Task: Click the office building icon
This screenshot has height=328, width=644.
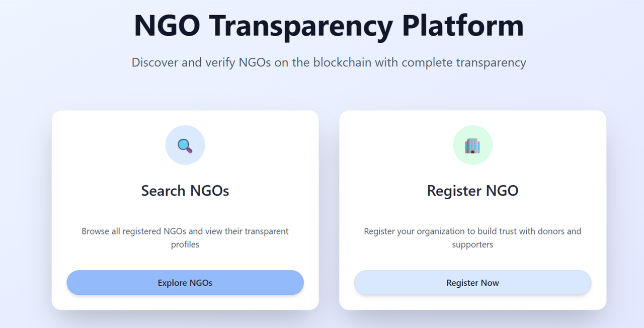Action: click(x=472, y=145)
